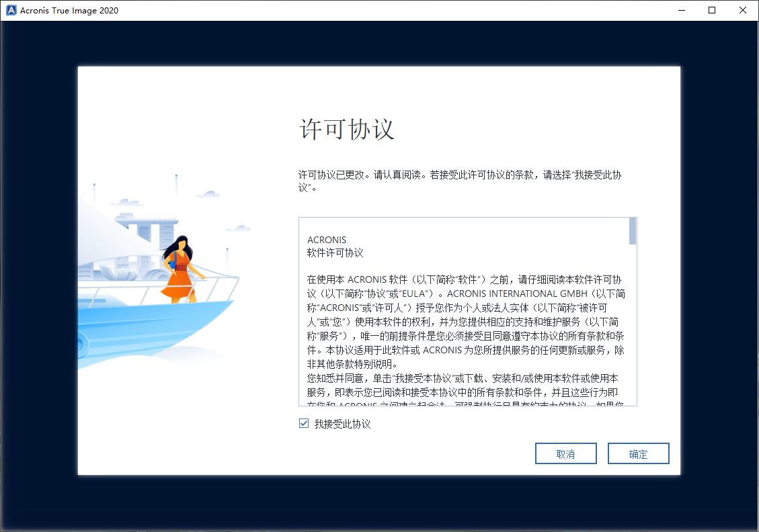
Task: Click the 取消 button
Action: [566, 453]
